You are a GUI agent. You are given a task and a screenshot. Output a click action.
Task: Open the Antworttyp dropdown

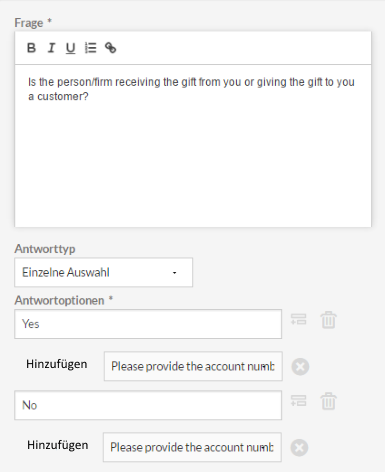coord(103,272)
